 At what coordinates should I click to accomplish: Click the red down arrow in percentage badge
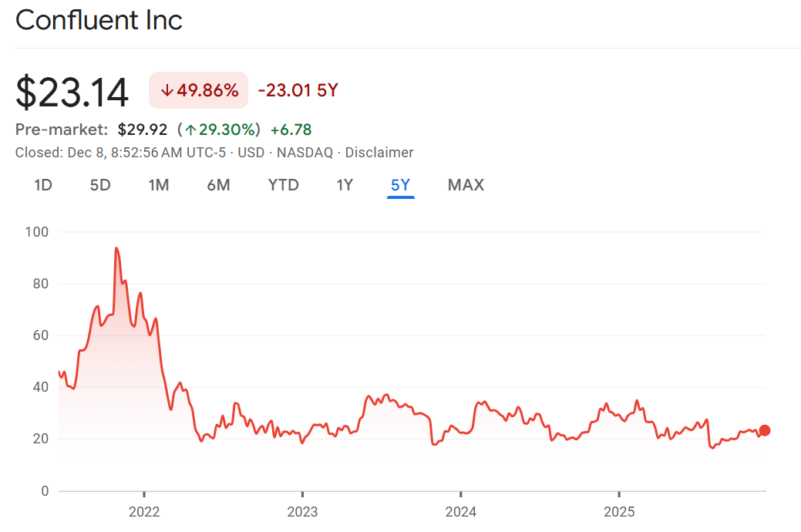pos(167,90)
